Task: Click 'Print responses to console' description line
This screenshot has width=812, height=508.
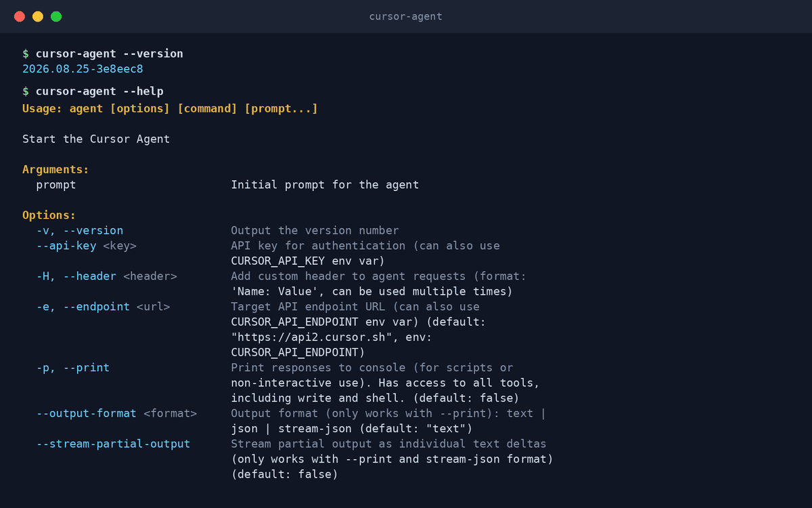Action: point(371,367)
